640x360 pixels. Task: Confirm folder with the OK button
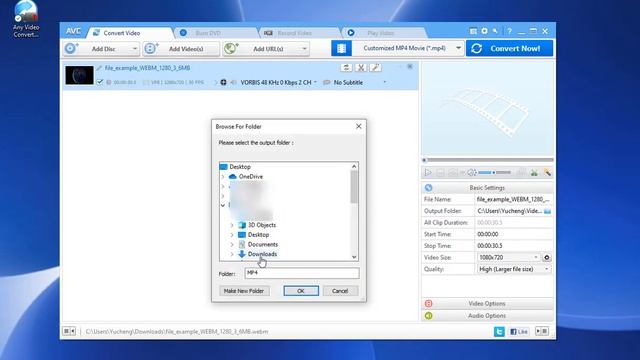pos(301,291)
